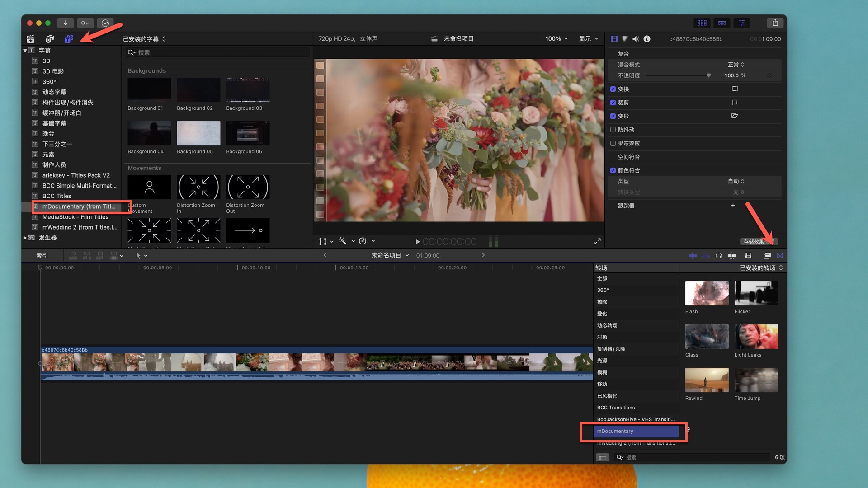Open the timeline 未命名项目 project dropdown
The height and width of the screenshot is (488, 868).
[390, 255]
